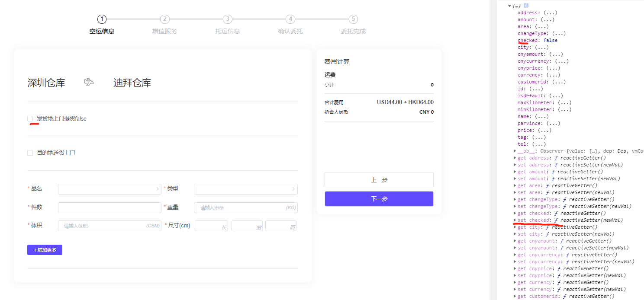Click the 下一步 button
The width and height of the screenshot is (644, 300).
tap(379, 199)
